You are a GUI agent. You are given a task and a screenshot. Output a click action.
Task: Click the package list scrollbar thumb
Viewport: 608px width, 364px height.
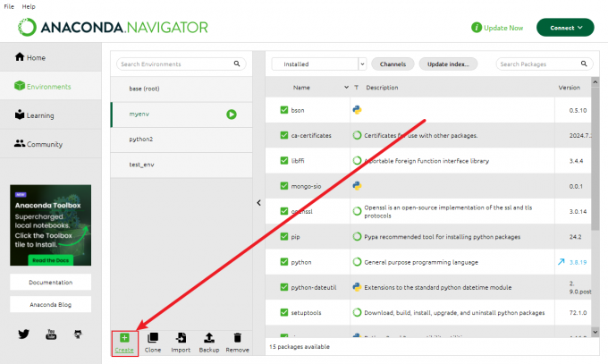595,158
